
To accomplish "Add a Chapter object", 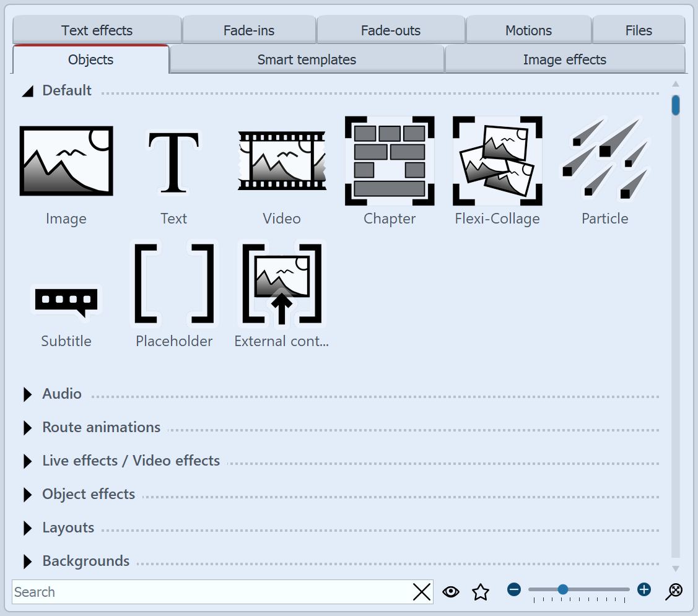I will (389, 160).
